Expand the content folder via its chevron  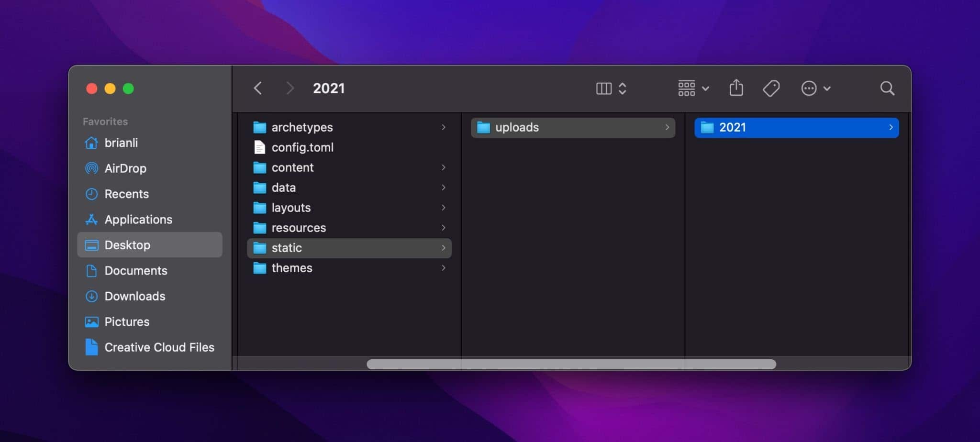coord(443,167)
